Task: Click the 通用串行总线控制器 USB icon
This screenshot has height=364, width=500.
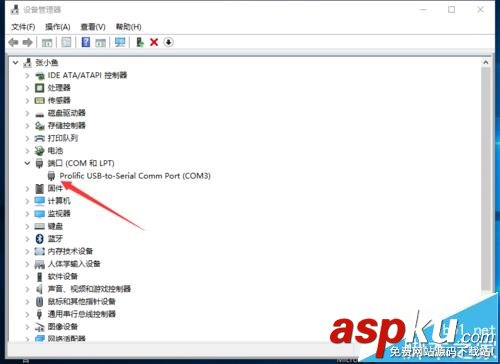Action: pyautogui.click(x=40, y=314)
